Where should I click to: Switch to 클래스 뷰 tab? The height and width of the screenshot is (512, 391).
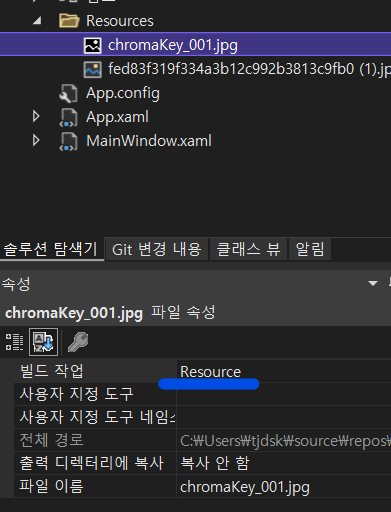pos(248,249)
